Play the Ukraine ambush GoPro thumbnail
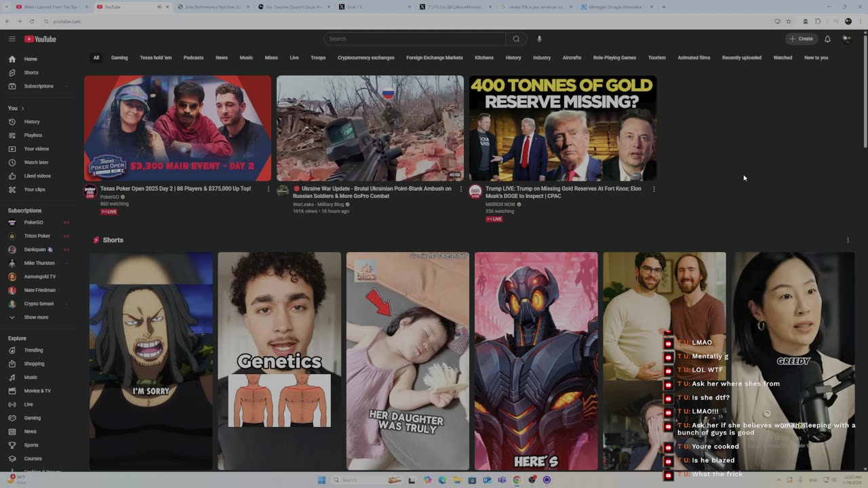Image resolution: width=868 pixels, height=488 pixels. point(370,128)
